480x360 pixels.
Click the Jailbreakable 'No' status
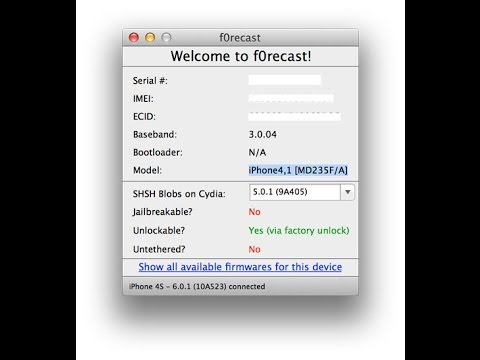click(x=255, y=212)
